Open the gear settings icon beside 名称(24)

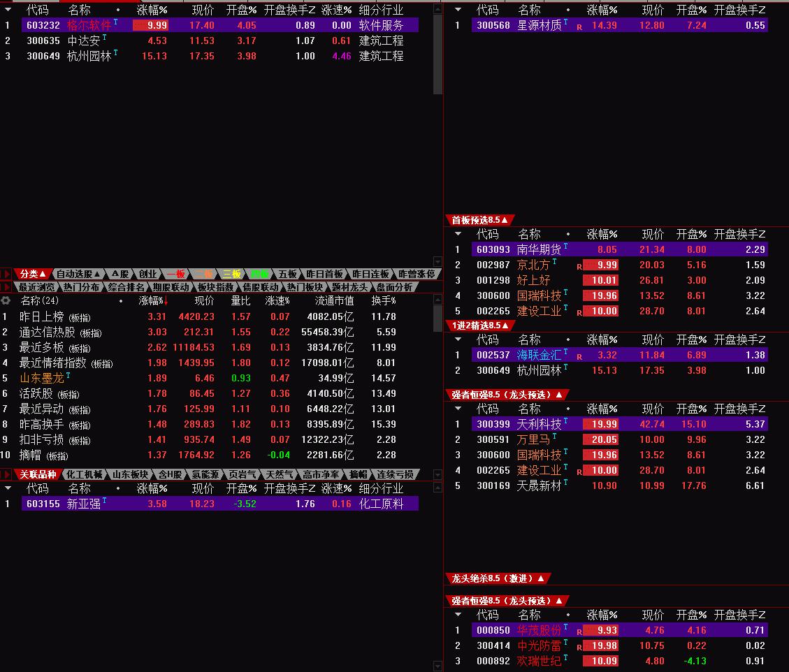pos(6,300)
